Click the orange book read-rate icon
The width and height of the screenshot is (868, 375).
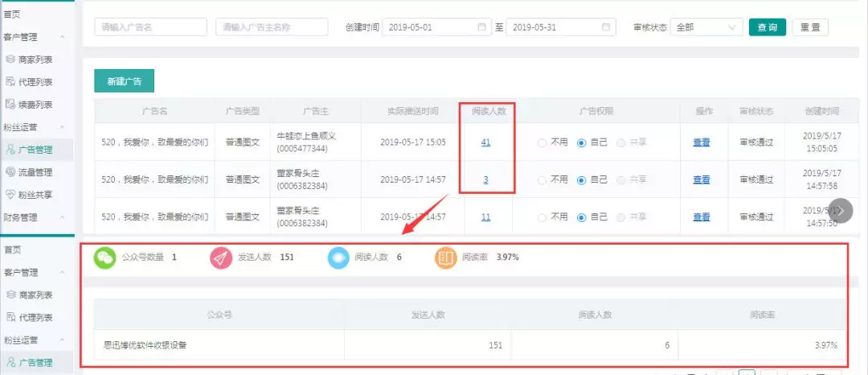pos(446,258)
